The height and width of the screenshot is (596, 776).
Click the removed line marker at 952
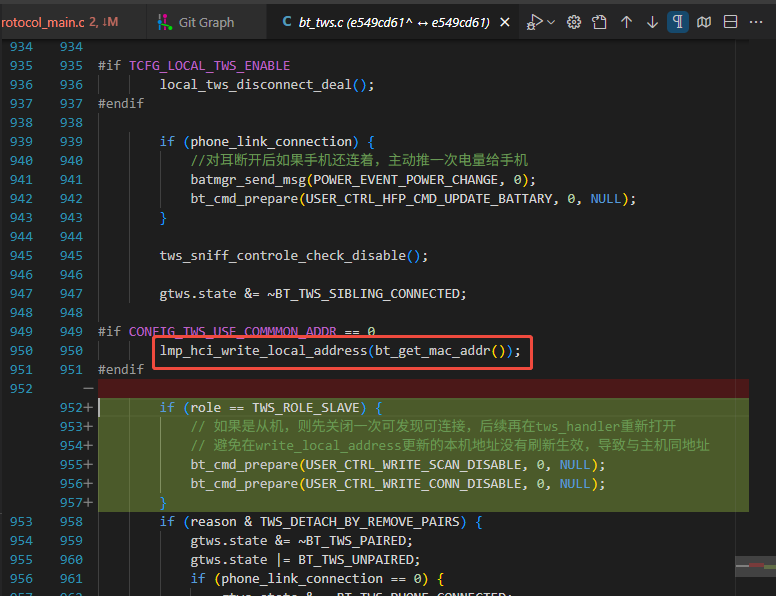pyautogui.click(x=88, y=389)
